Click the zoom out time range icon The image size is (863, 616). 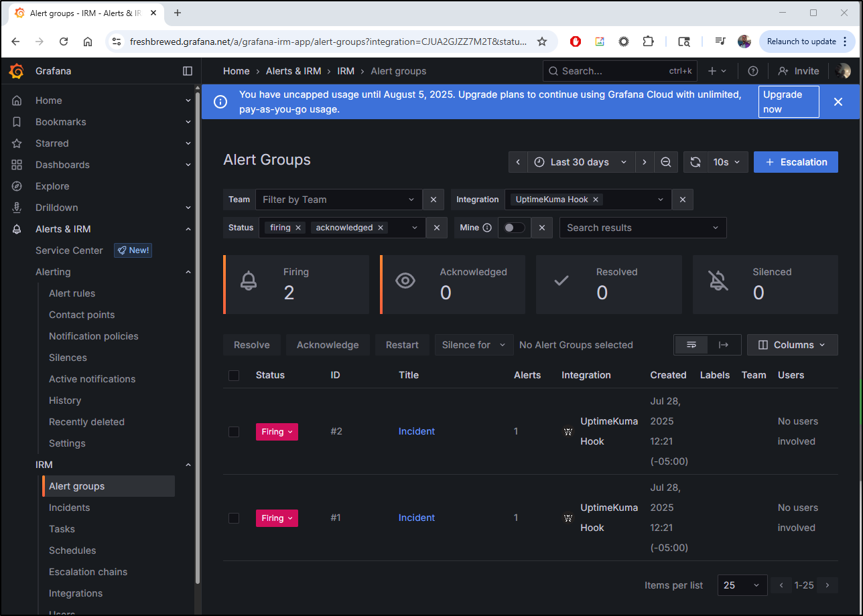pos(666,162)
